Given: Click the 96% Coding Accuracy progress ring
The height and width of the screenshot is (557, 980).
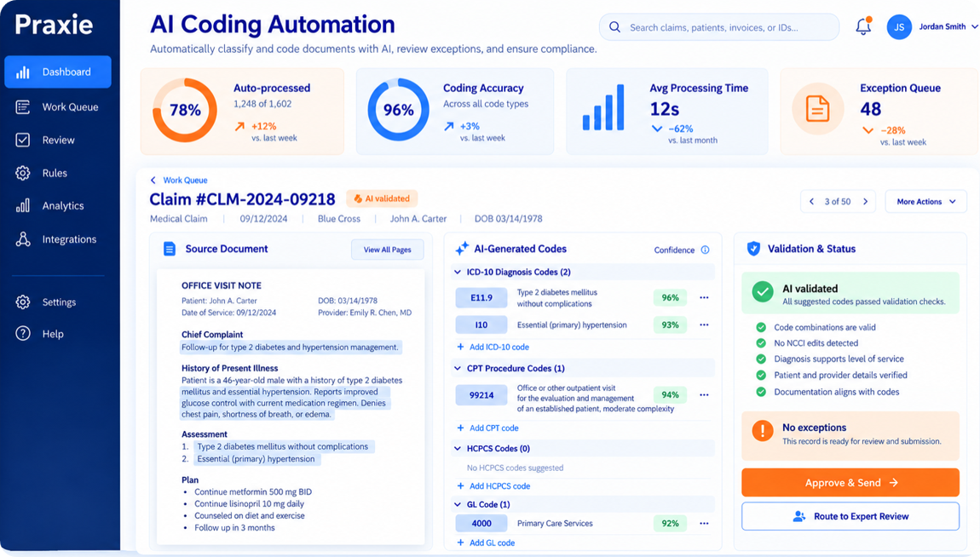Looking at the screenshot, I should 398,110.
